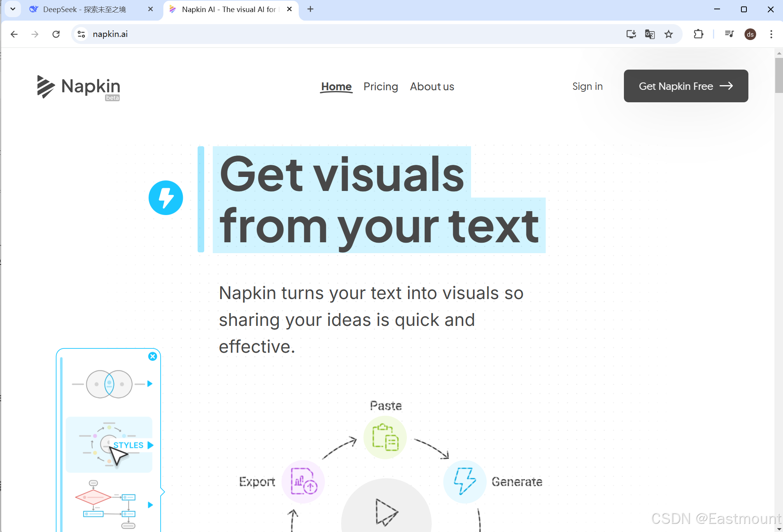The height and width of the screenshot is (532, 783).
Task: Click the Sign in link
Action: click(587, 86)
